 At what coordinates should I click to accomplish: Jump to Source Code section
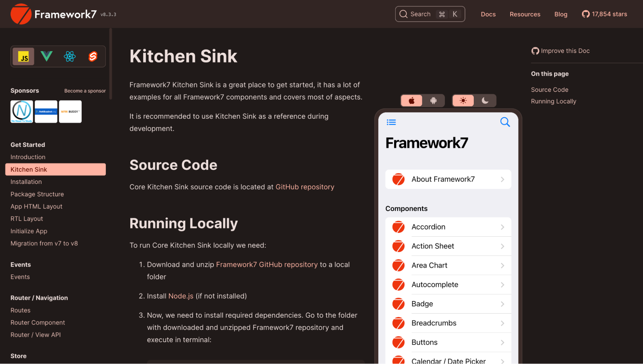coord(549,90)
